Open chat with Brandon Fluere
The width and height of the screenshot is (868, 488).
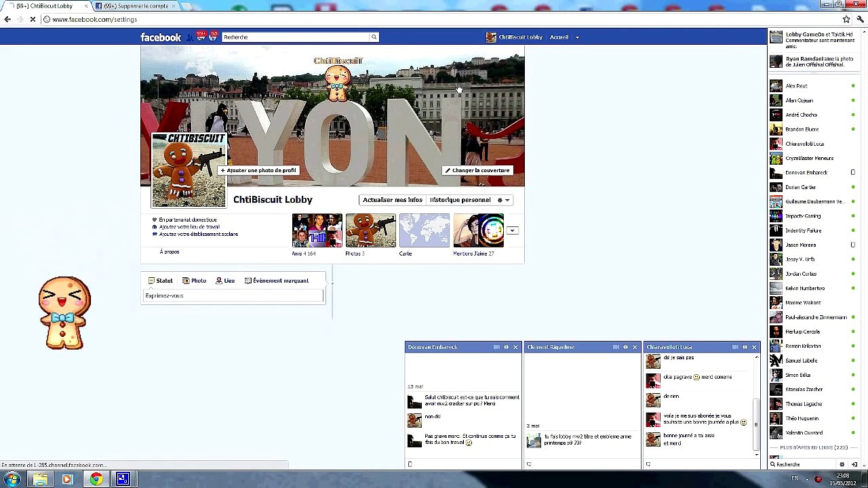click(812, 129)
